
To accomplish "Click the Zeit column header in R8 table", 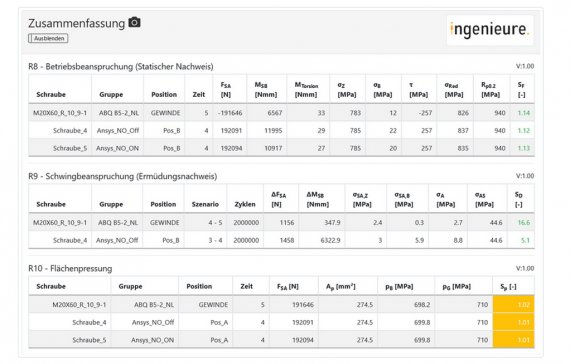I will pos(199,95).
